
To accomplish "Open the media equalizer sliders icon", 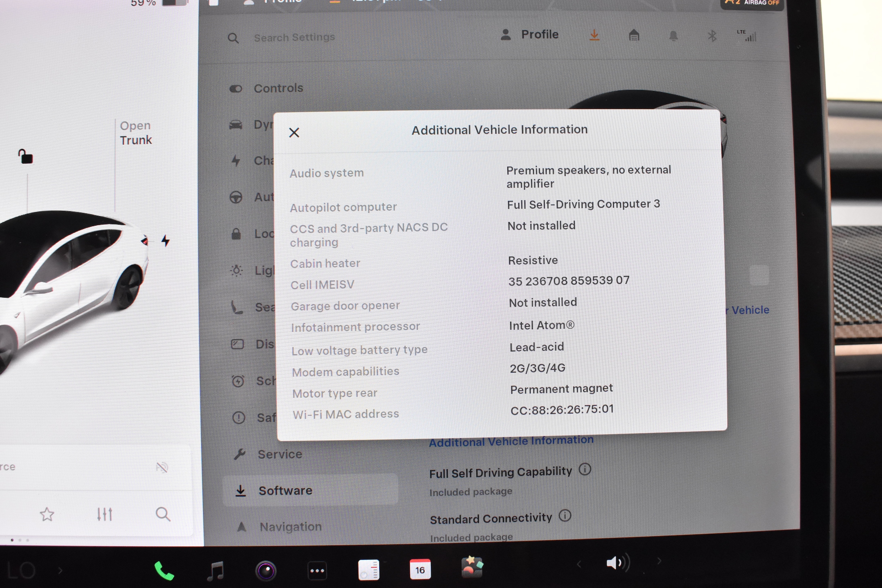I will point(104,514).
